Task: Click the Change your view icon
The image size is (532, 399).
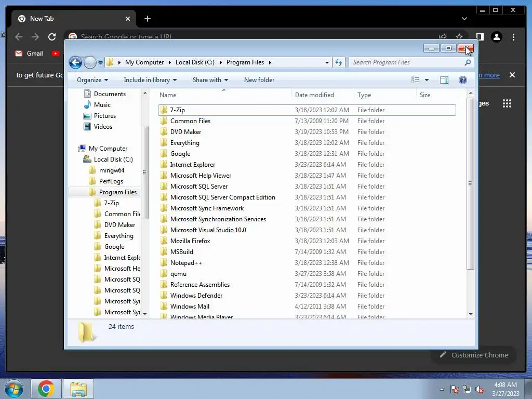Action: click(415, 80)
